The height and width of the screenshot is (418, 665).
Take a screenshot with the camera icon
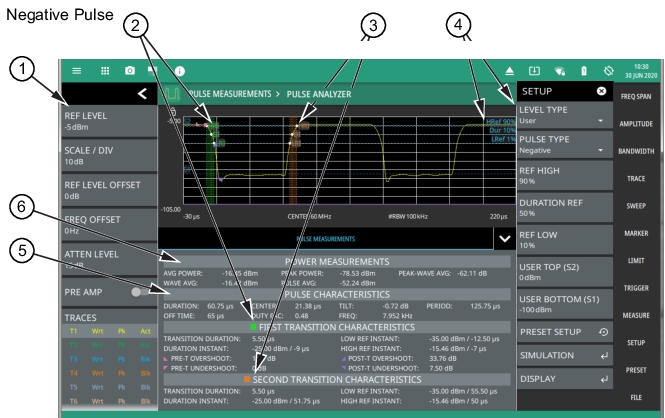click(x=128, y=72)
